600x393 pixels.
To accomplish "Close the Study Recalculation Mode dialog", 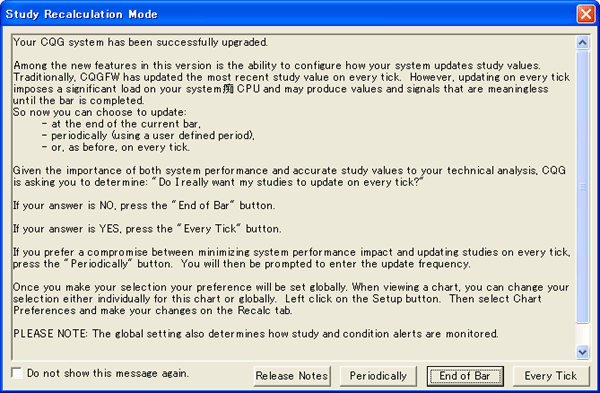I will point(586,14).
